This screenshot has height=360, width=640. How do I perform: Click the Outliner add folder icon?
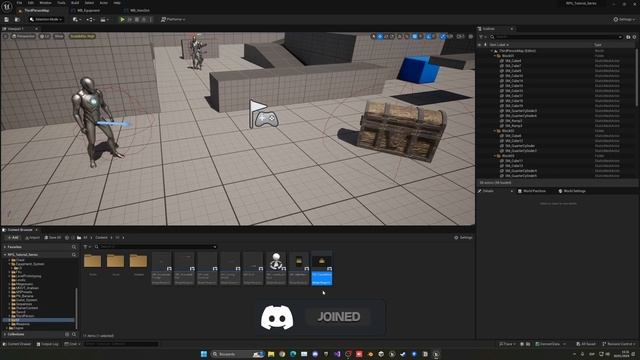tap(628, 37)
